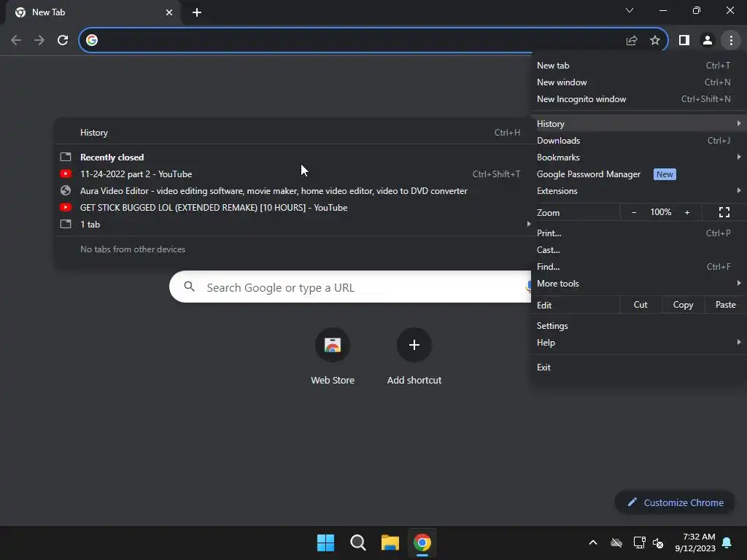Click the globe icon for Aura Video Editor
This screenshot has height=560, width=747.
coord(66,190)
